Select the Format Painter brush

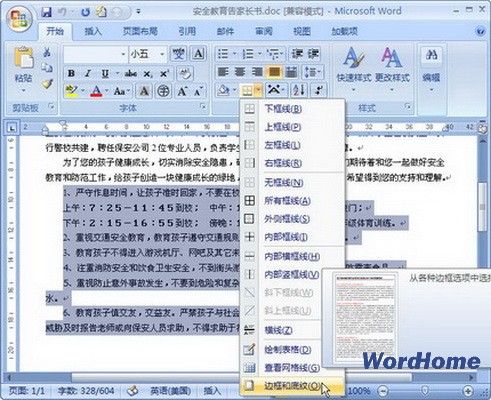[47, 84]
